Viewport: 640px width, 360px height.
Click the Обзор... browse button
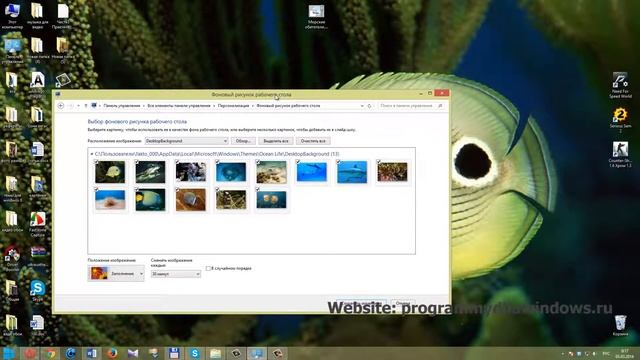pyautogui.click(x=243, y=141)
